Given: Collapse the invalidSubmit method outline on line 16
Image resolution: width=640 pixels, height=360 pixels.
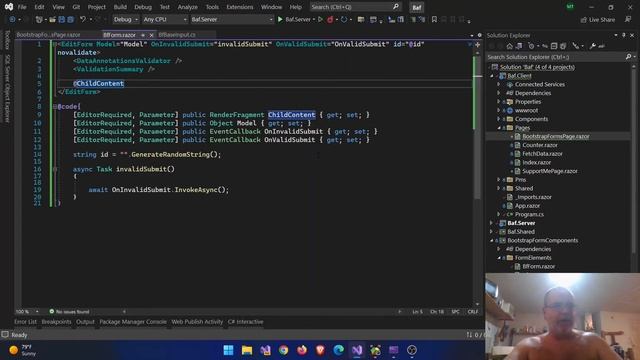Looking at the screenshot, I should click(55, 169).
